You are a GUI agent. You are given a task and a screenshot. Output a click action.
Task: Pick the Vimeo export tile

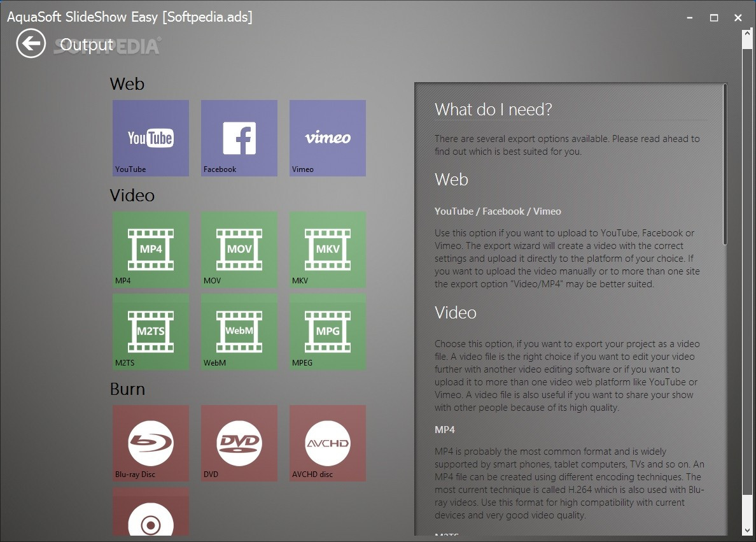point(328,138)
